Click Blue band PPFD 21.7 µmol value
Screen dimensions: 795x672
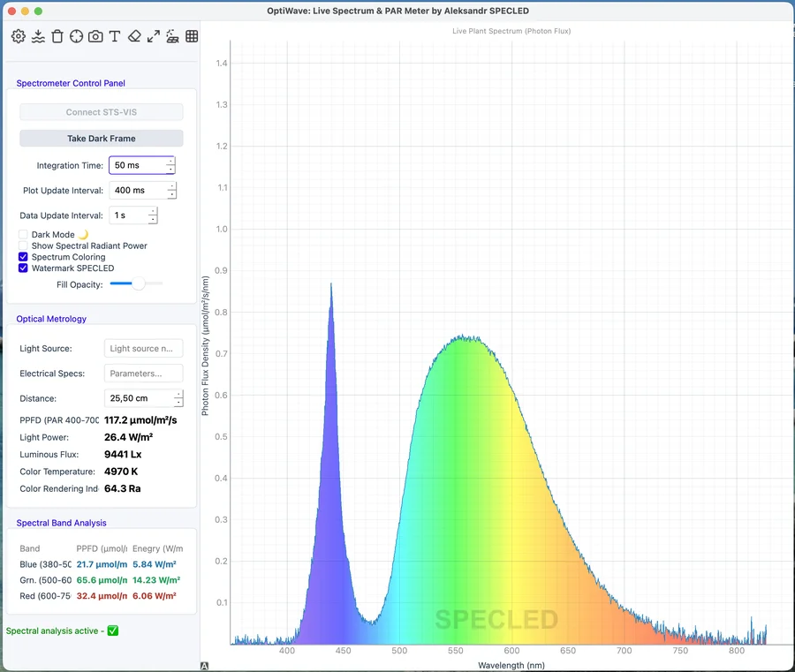tap(102, 564)
